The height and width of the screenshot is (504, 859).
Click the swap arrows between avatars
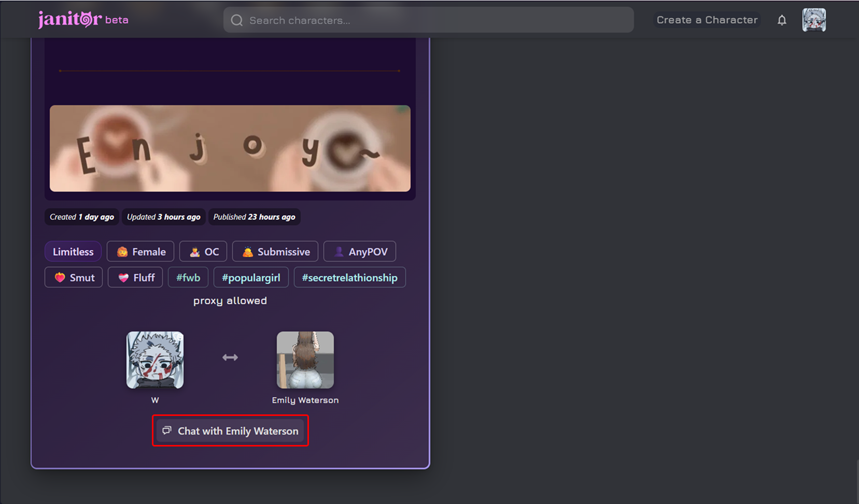(x=230, y=357)
